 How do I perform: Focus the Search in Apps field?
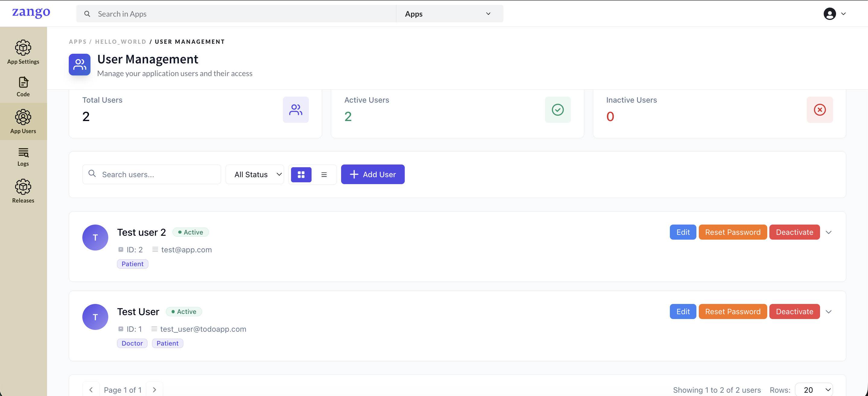pyautogui.click(x=236, y=14)
